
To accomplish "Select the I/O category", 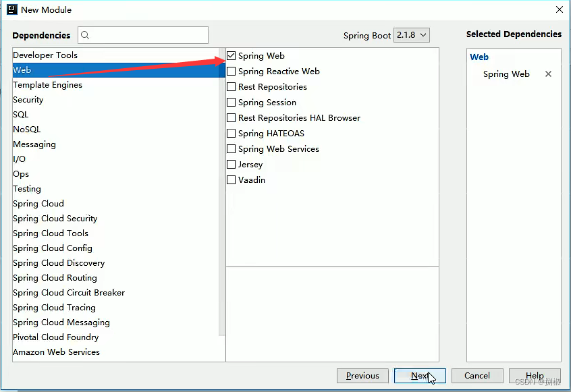I will click(x=116, y=159).
